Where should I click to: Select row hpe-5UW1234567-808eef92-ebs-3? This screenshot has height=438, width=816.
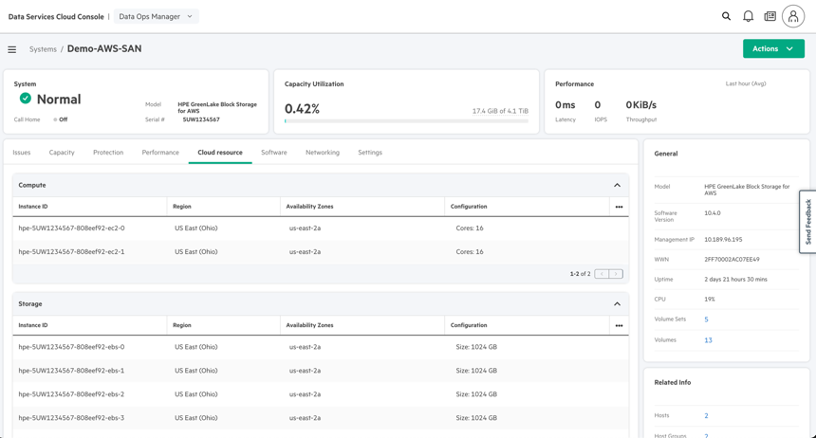(321, 418)
